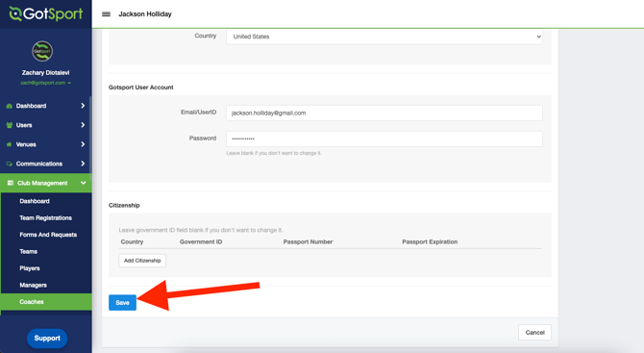The width and height of the screenshot is (644, 353).
Task: Open the Country dropdown set to United States
Action: click(384, 37)
